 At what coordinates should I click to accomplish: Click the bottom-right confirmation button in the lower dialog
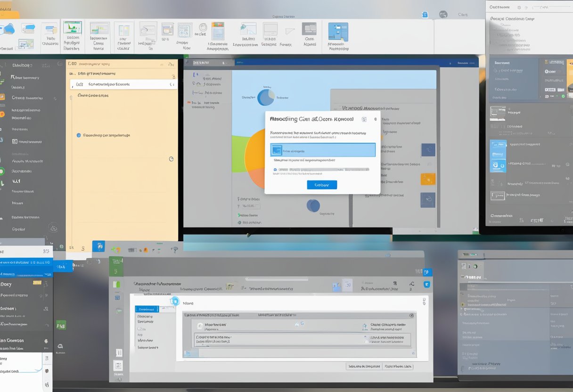coord(398,366)
